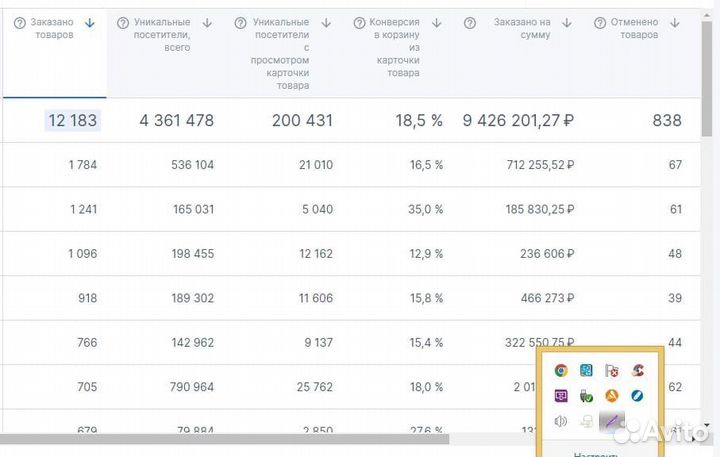Viewport: 720px width, 457px height.
Task: Click help icon beside "Заказано товаров" header
Action: pos(19,23)
